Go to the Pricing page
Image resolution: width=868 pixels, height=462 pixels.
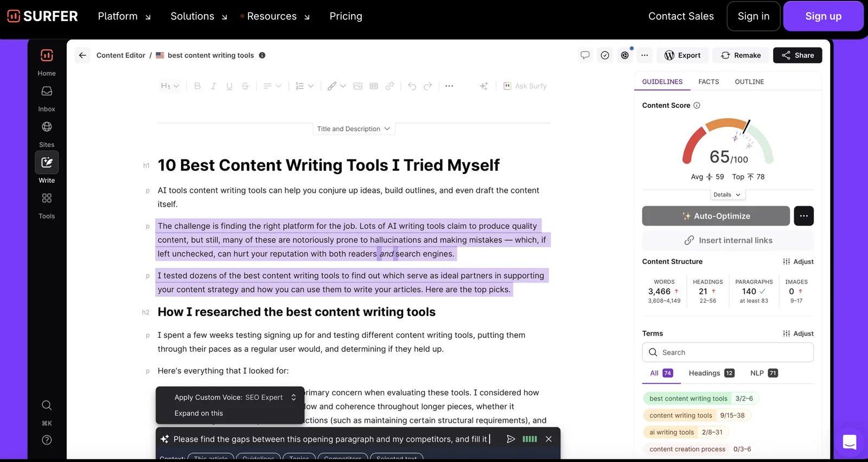346,16
